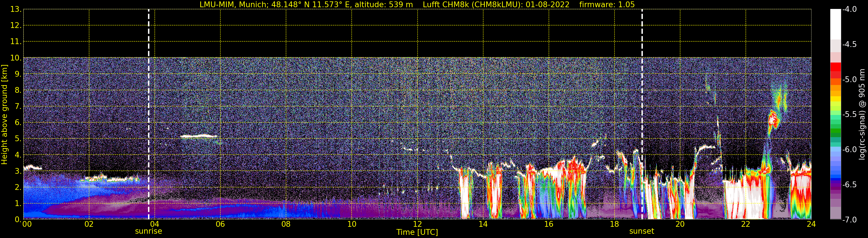Click the '10' time-axis tick label
Screen dimensions: 868x238
tap(352, 224)
